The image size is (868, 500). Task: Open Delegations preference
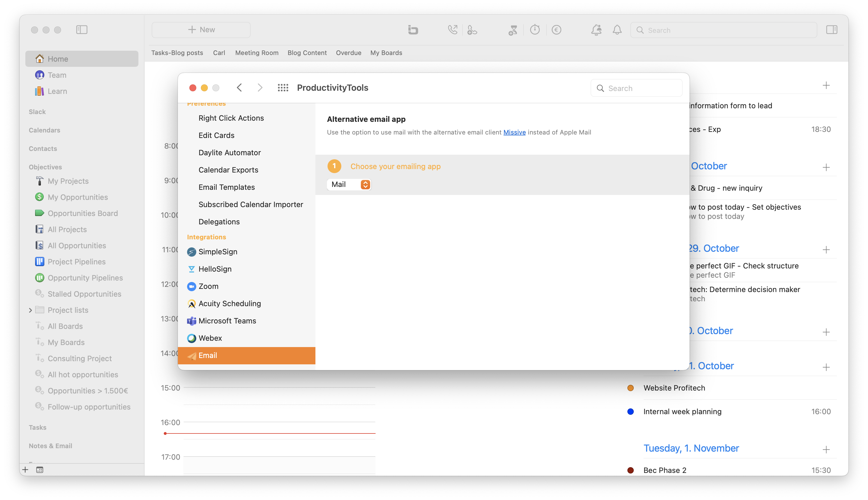[x=246, y=222]
